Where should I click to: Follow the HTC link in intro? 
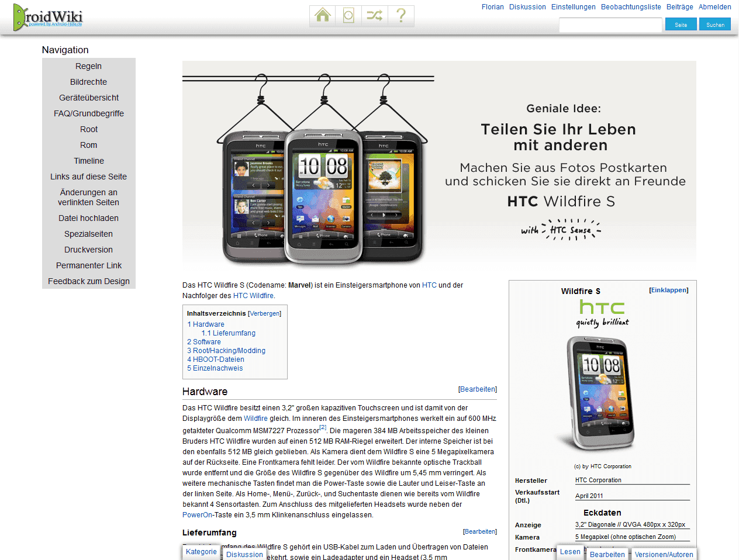(x=429, y=285)
